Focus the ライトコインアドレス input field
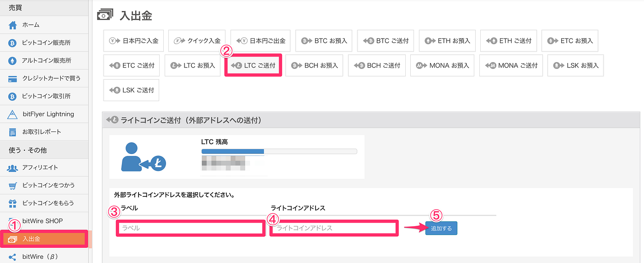The image size is (644, 263). [334, 228]
